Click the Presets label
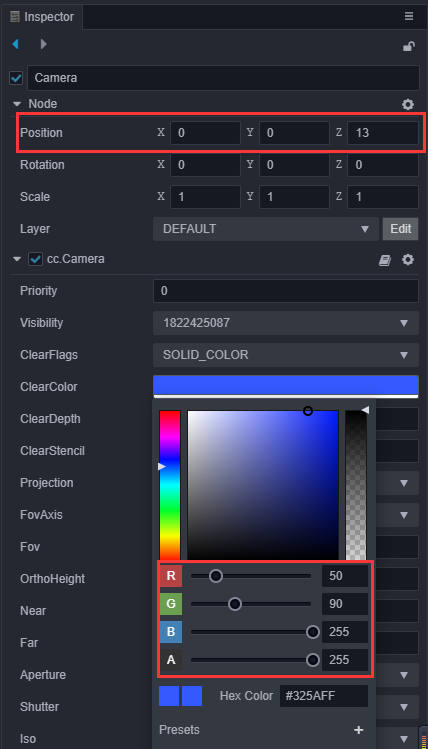Image resolution: width=428 pixels, height=749 pixels. tap(179, 730)
